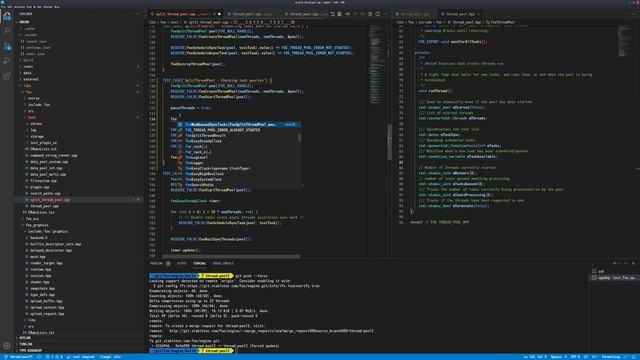
Task: Click the merge request URL in terminal
Action: (x=271, y=331)
